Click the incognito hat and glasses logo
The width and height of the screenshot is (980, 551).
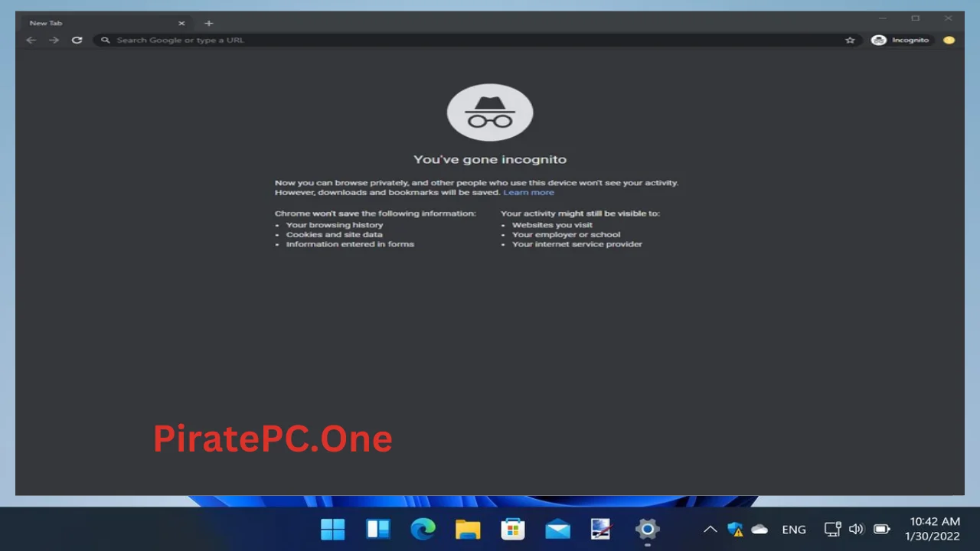click(490, 112)
